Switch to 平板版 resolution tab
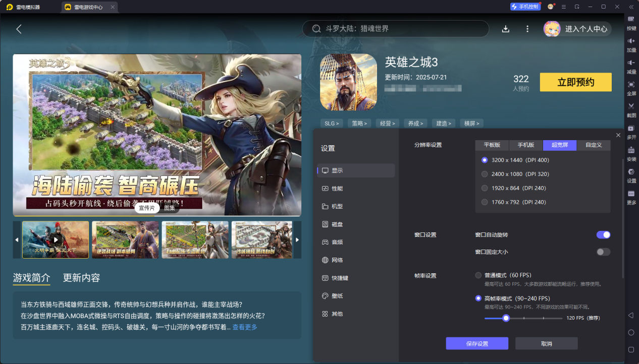 click(x=492, y=145)
